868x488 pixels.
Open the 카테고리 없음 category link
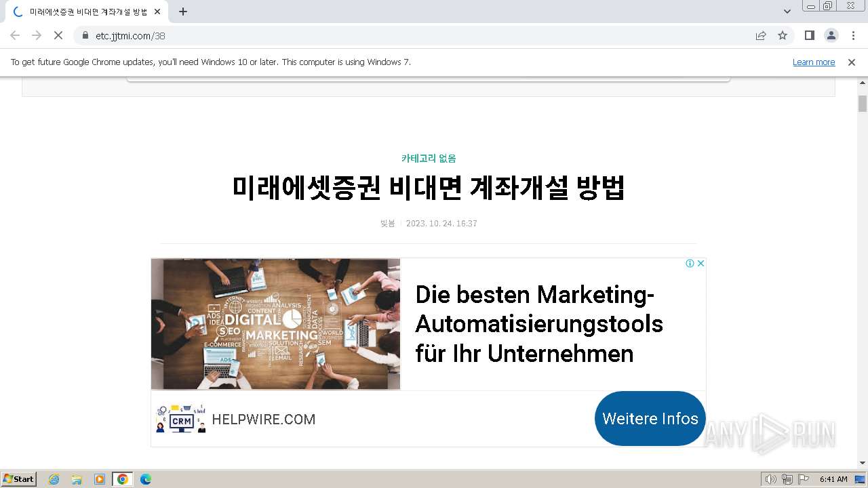pos(429,158)
